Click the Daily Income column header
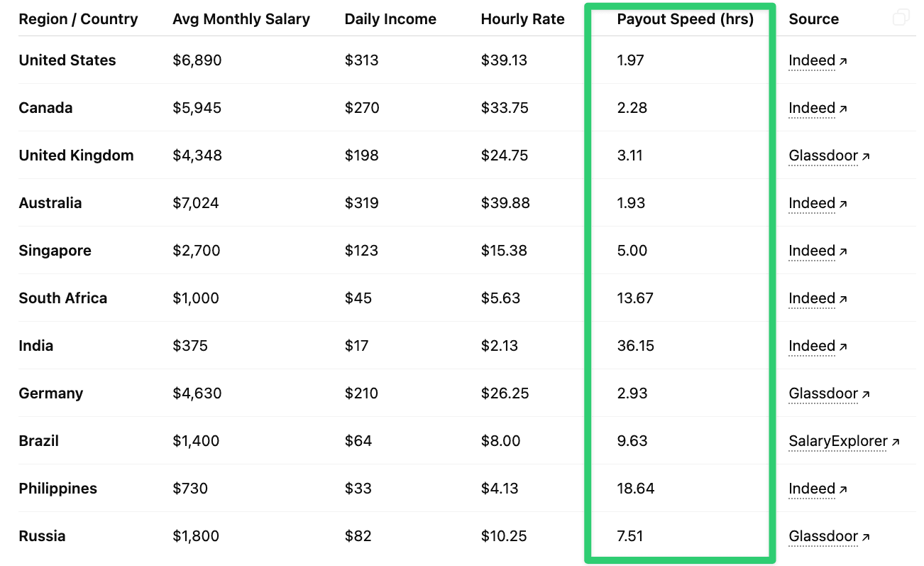 390,19
